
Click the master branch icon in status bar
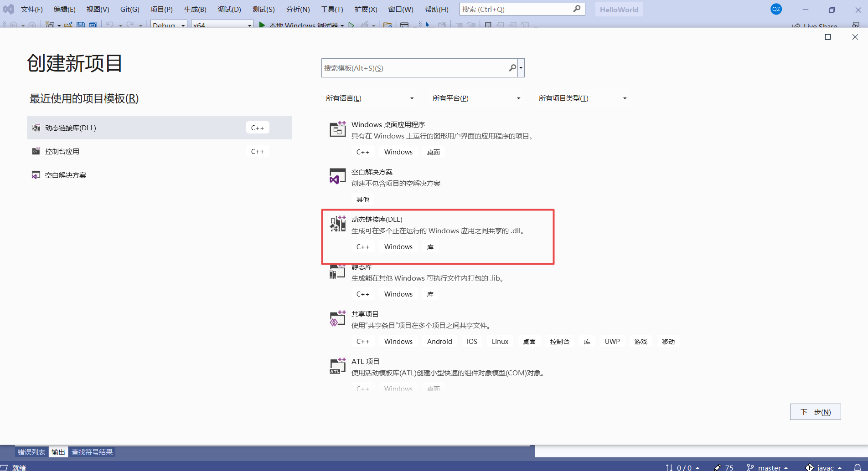point(750,467)
